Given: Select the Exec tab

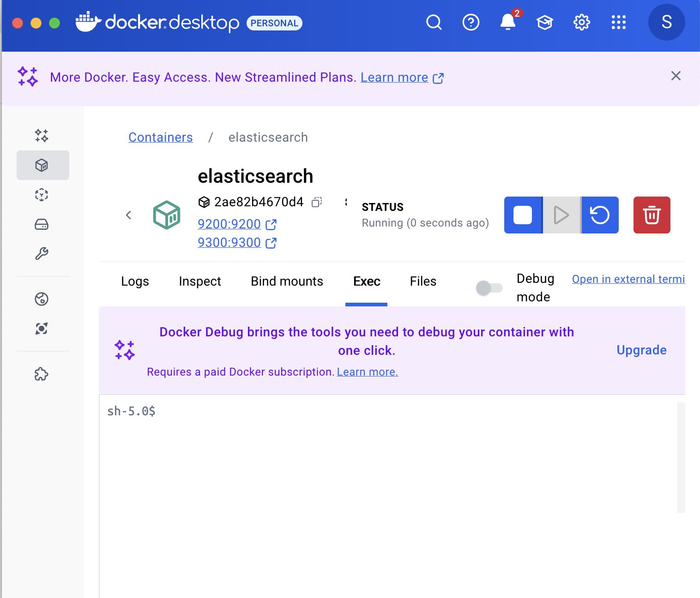Looking at the screenshot, I should click(x=367, y=281).
